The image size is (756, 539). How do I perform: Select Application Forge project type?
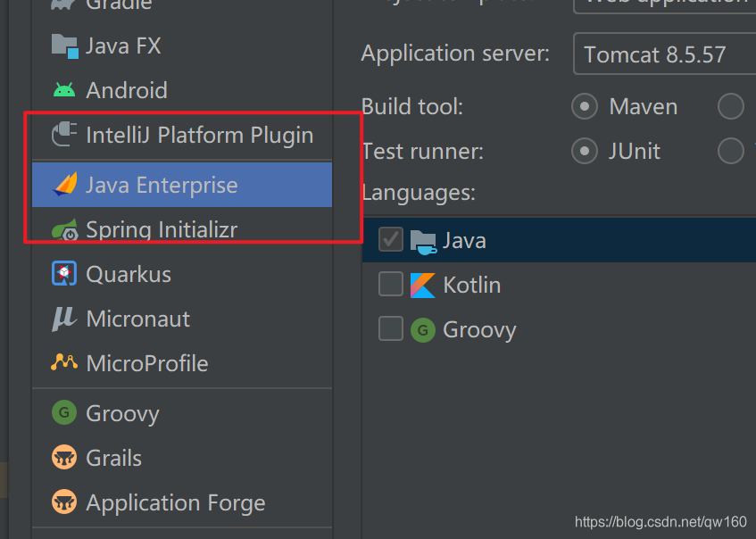point(182,502)
